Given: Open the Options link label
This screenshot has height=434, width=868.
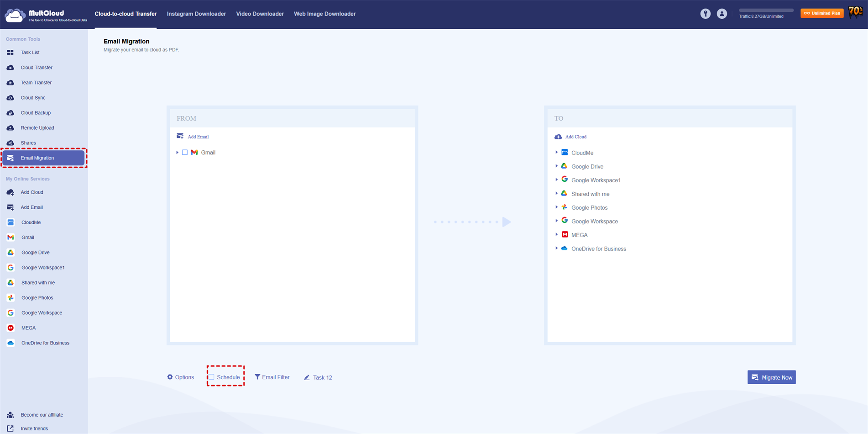Looking at the screenshot, I should (x=184, y=377).
